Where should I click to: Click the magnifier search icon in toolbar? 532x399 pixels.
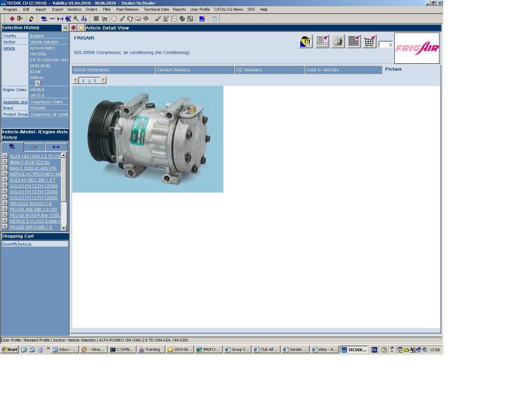[x=76, y=19]
